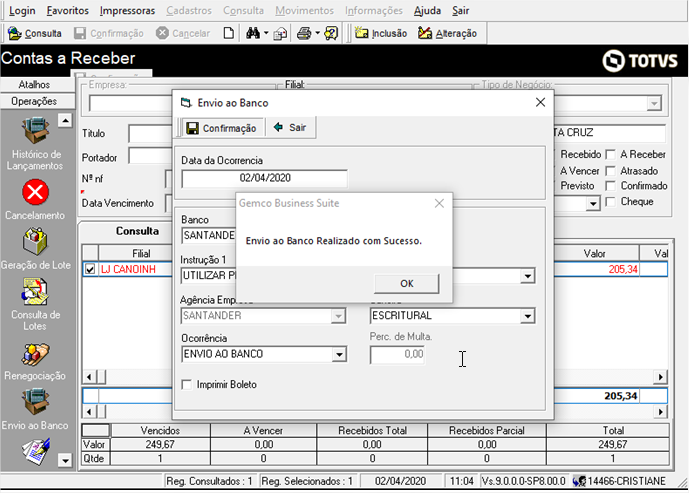Check the Cheque checkbox
The height and width of the screenshot is (493, 689).
point(610,202)
